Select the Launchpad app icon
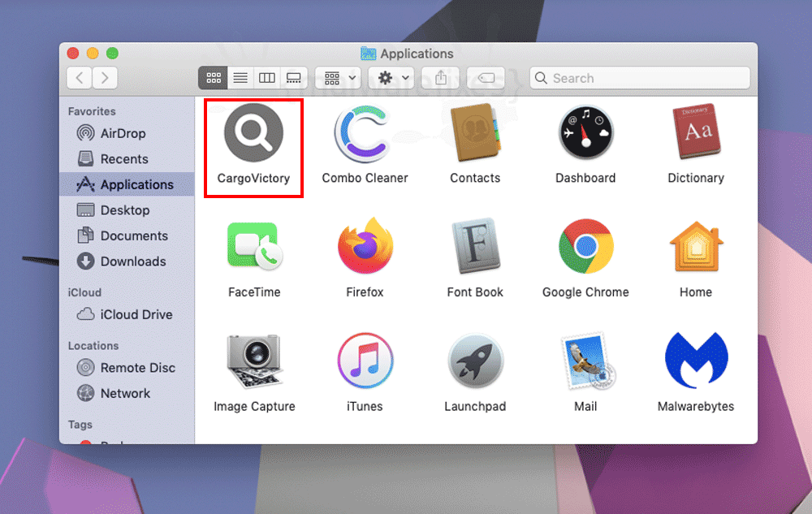Screen dimensions: 812x514 point(475,361)
